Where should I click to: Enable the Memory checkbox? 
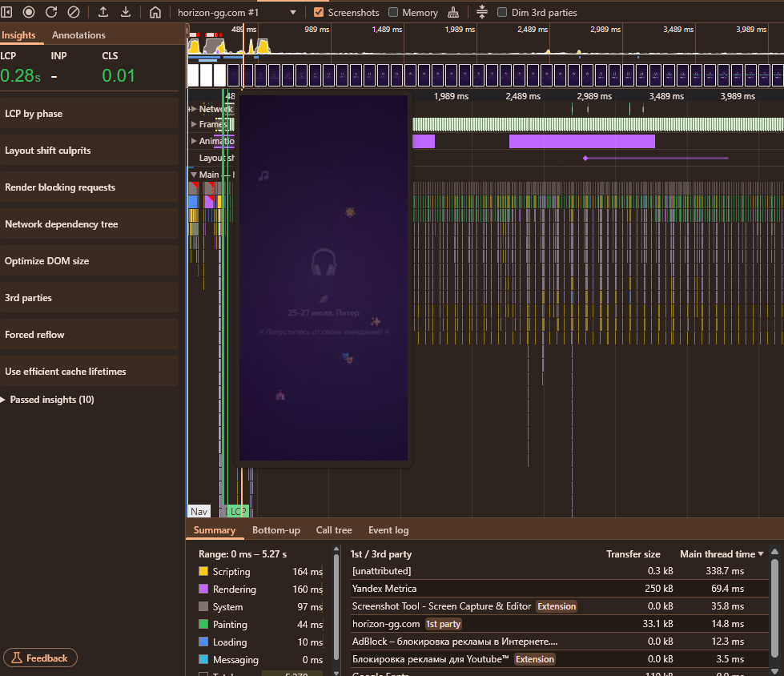tap(393, 12)
